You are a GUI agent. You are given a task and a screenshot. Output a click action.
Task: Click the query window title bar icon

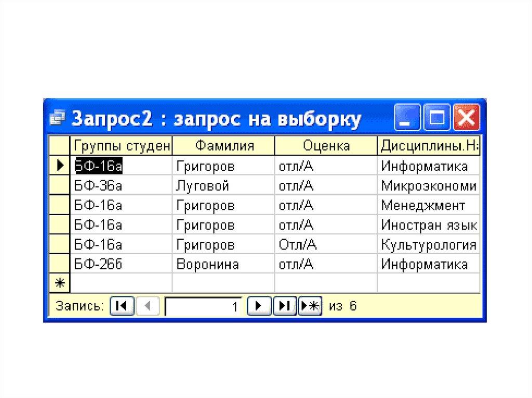click(57, 119)
